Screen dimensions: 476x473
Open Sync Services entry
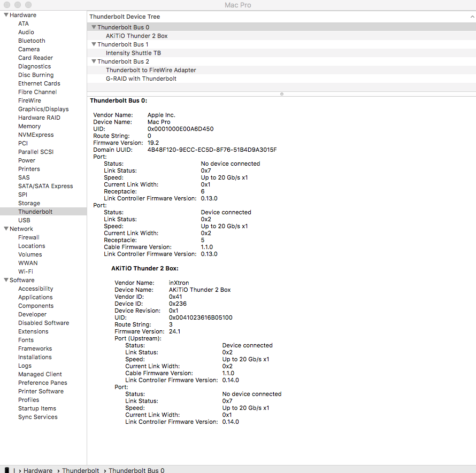tap(37, 417)
